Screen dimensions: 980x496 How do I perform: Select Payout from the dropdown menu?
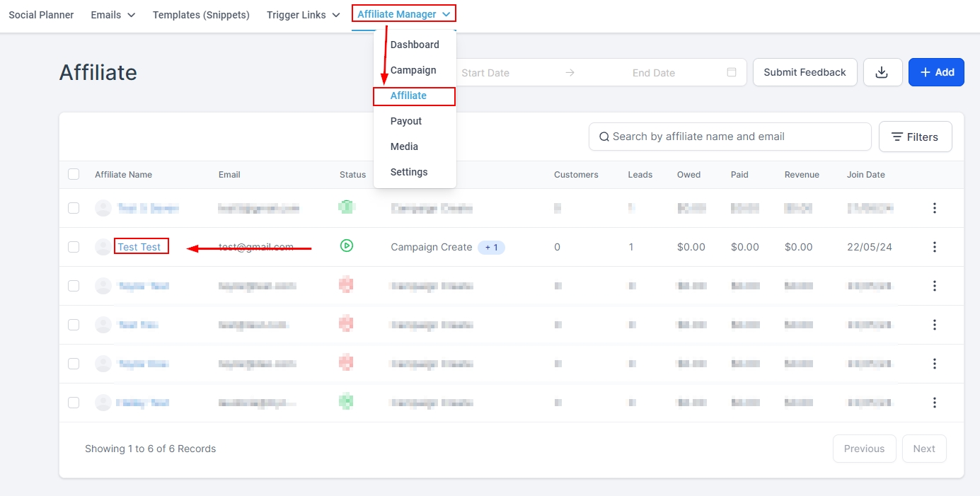point(406,121)
